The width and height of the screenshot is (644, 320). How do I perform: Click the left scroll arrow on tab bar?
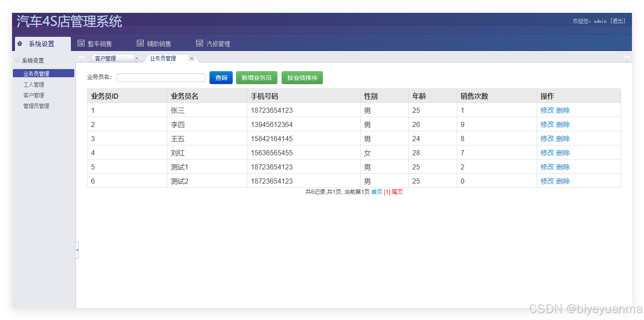pos(81,58)
